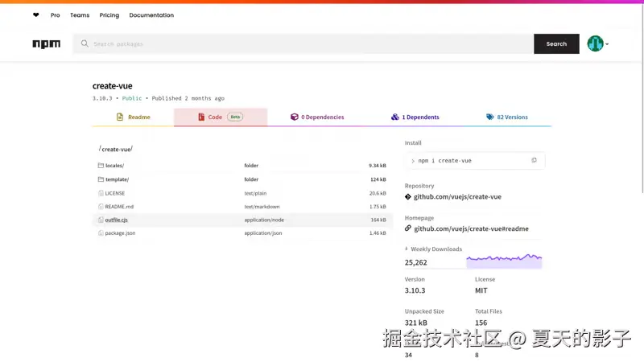
Task: Click the chain link icon beside Homepage URL
Action: pos(408,228)
